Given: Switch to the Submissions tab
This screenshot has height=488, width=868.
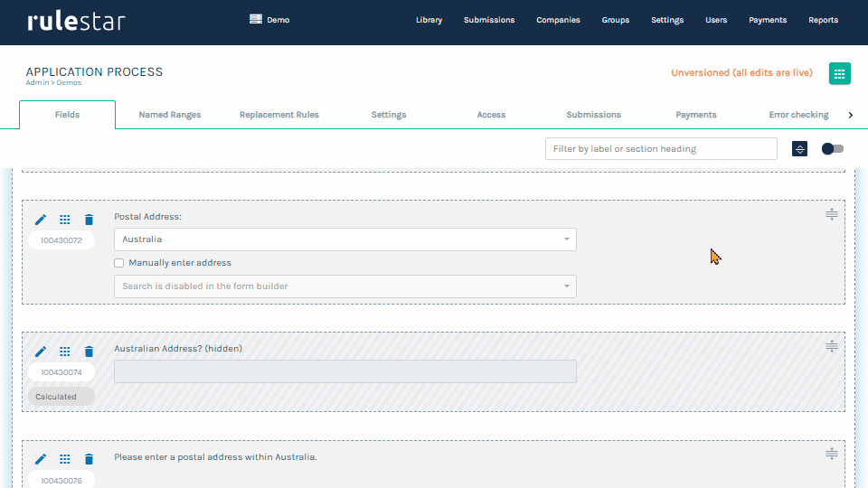Looking at the screenshot, I should tap(593, 115).
